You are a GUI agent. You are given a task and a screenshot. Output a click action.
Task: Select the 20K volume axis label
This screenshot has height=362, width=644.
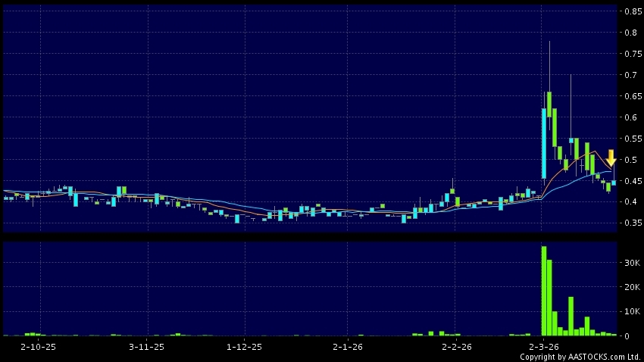point(632,287)
